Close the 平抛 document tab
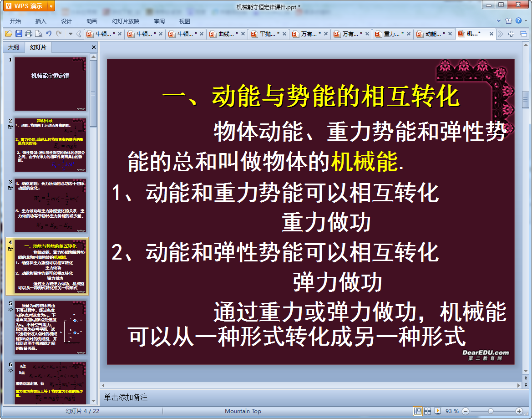This screenshot has height=419, width=532. (x=284, y=34)
